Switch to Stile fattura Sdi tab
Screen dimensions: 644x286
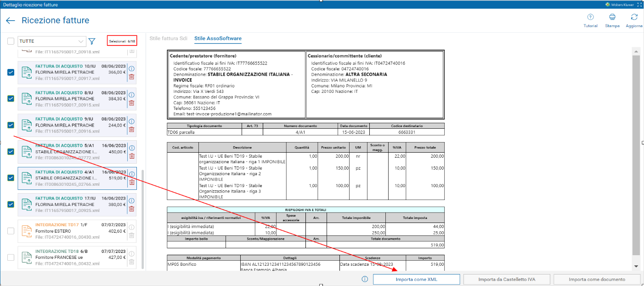click(x=168, y=39)
